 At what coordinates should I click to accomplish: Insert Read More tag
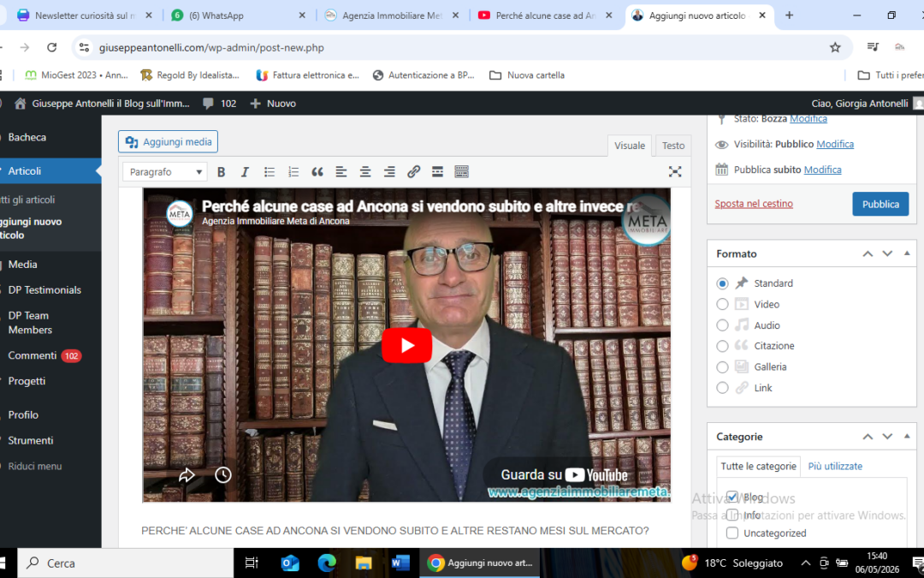[437, 171]
